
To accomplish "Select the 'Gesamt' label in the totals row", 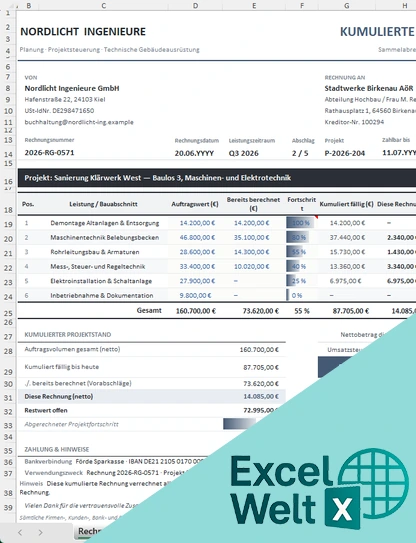I will click(x=149, y=310).
